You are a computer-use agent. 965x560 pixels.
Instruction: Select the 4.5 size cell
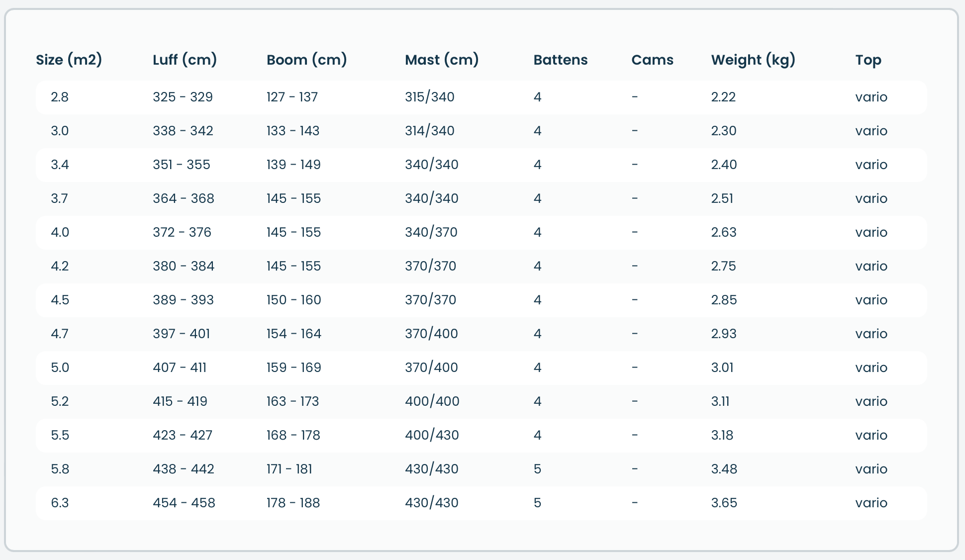pos(60,300)
